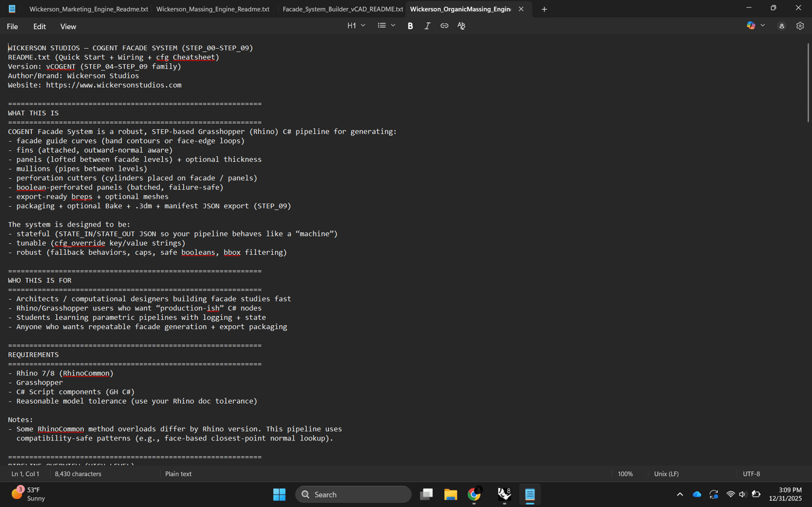Click the "- fins (attached, outward-normal aware)" line

point(90,150)
